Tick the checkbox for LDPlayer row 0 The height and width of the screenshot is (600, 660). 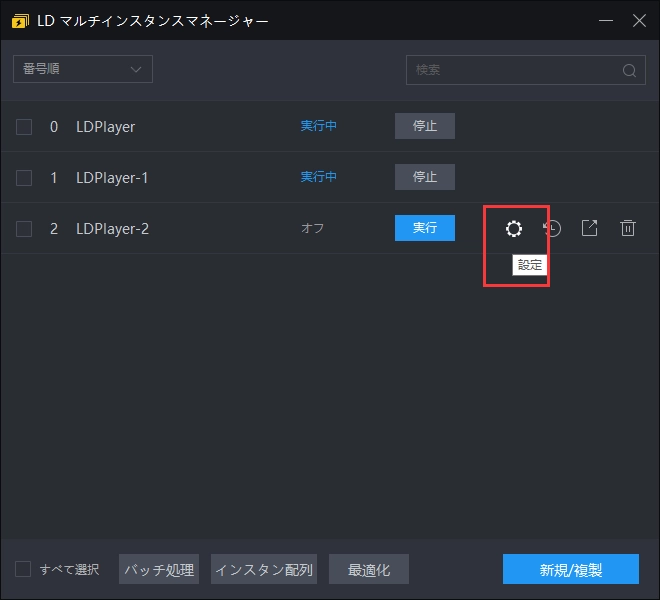click(x=24, y=126)
